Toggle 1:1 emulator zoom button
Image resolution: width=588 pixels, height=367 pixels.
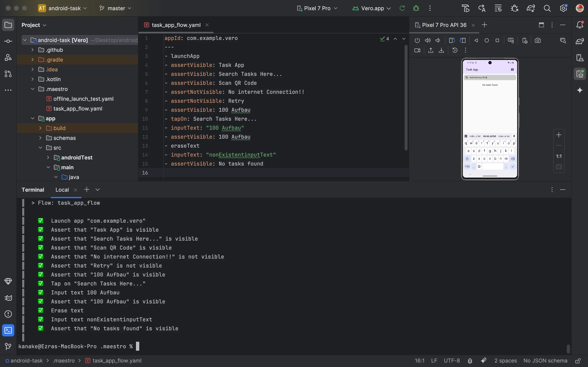(559, 156)
